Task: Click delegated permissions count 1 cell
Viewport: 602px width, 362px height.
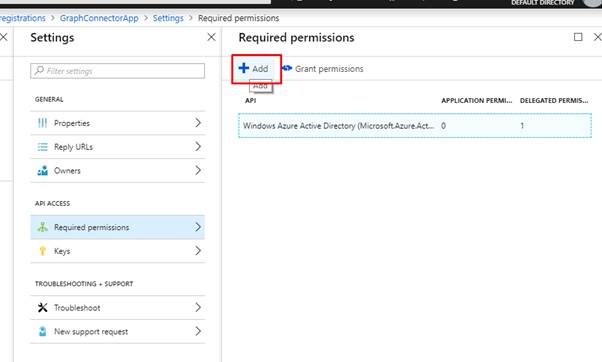Action: click(x=522, y=126)
